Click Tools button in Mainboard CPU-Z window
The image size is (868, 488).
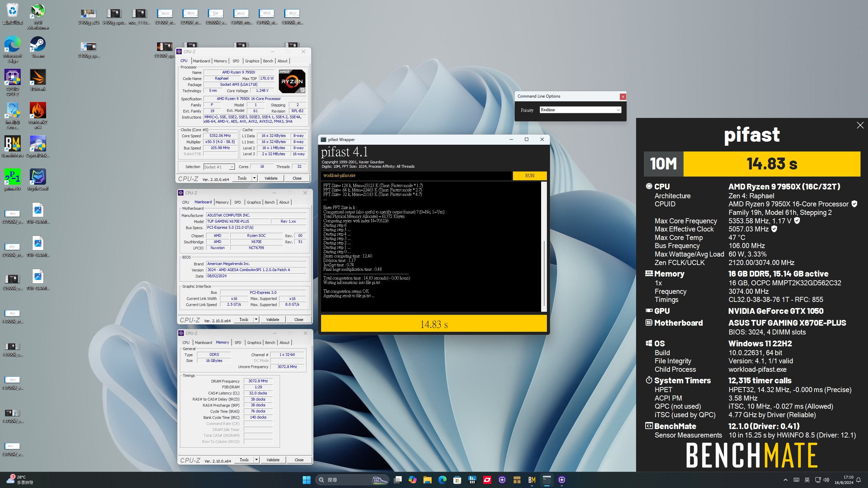[244, 320]
